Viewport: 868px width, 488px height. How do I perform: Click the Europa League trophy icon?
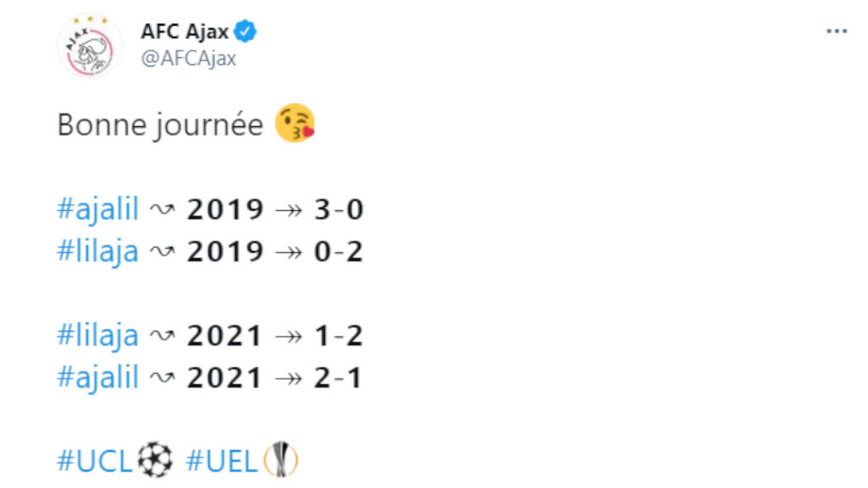281,460
